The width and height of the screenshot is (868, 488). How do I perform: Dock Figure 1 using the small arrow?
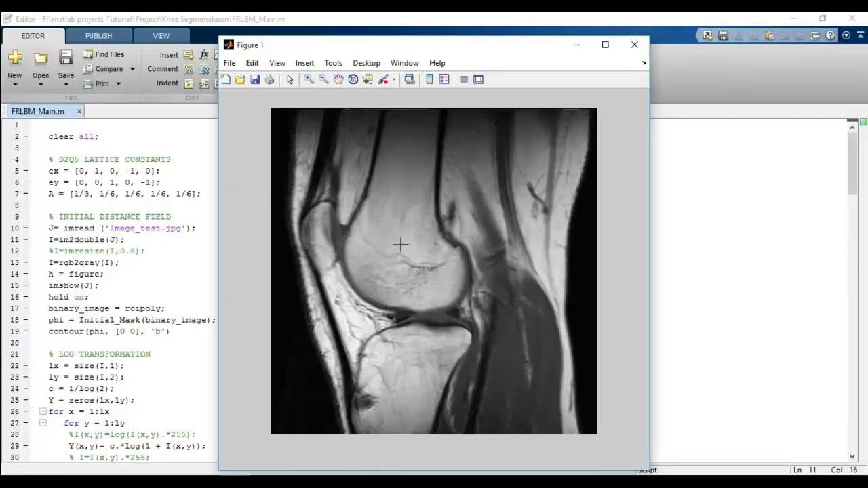pos(644,63)
